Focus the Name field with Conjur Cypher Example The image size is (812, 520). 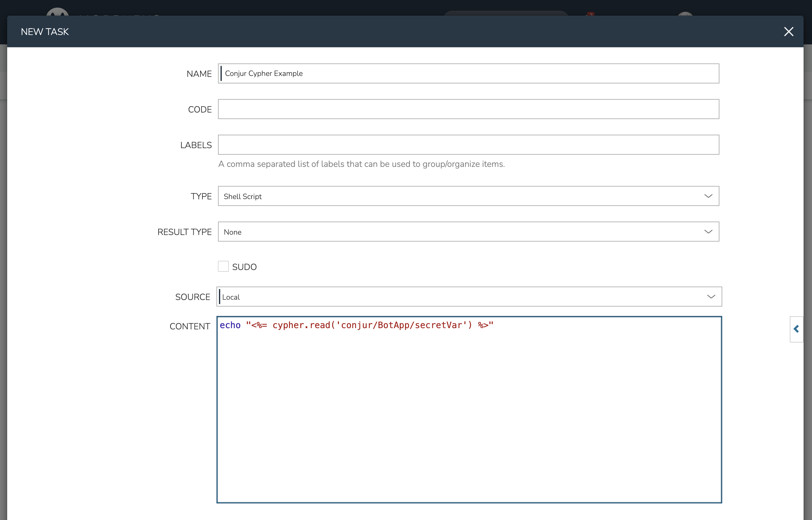(468, 74)
